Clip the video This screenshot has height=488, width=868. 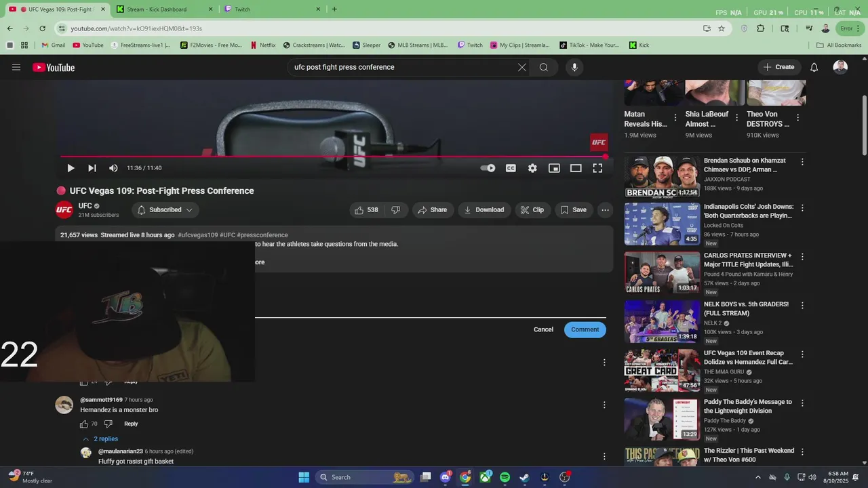(532, 210)
